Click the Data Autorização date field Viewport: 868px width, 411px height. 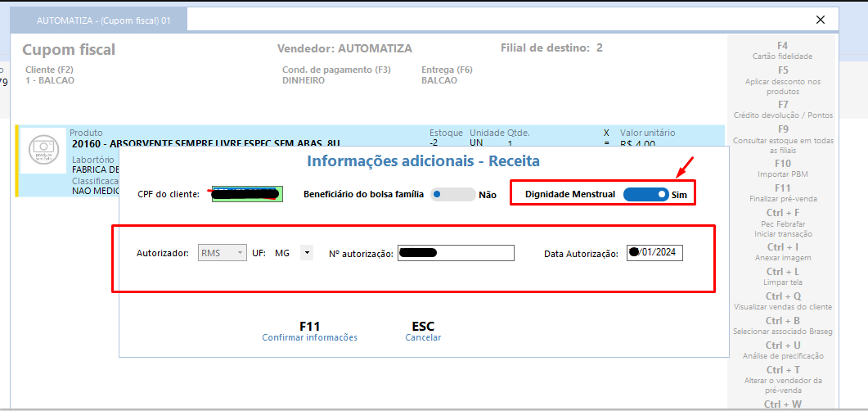coord(654,253)
